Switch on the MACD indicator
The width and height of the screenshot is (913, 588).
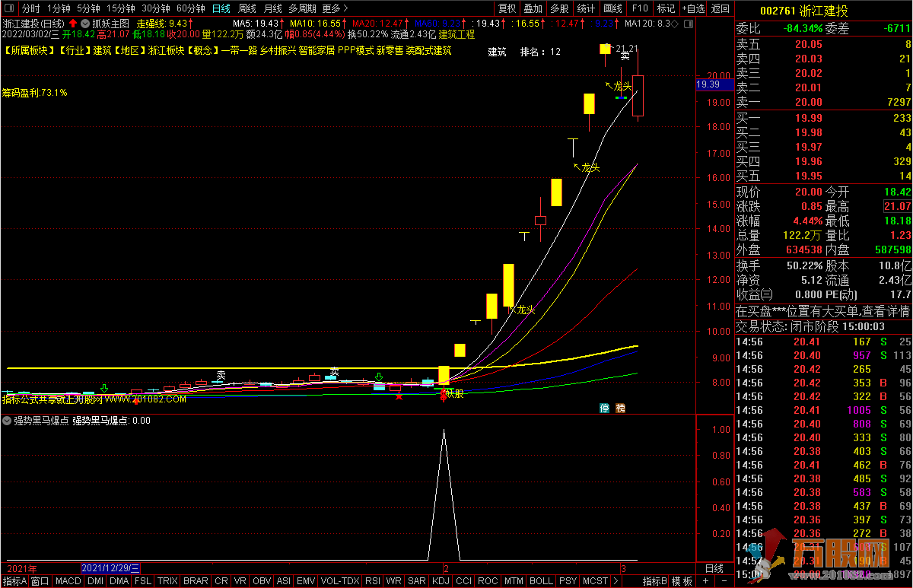pos(68,581)
